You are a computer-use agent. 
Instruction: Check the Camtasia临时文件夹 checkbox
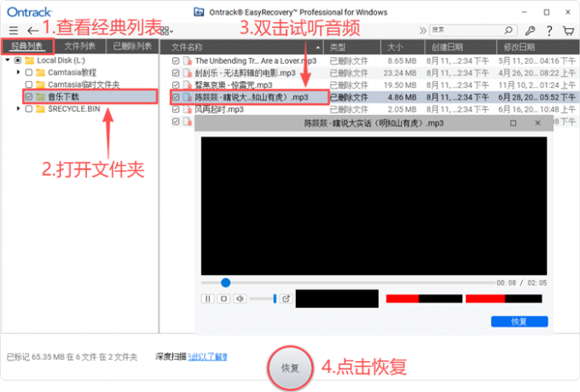coord(29,84)
